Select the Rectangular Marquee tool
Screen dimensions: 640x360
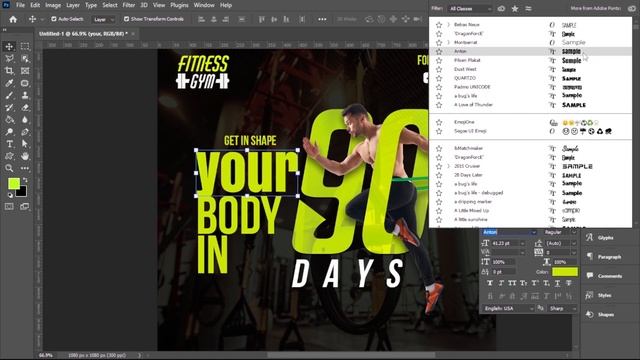tap(25, 46)
